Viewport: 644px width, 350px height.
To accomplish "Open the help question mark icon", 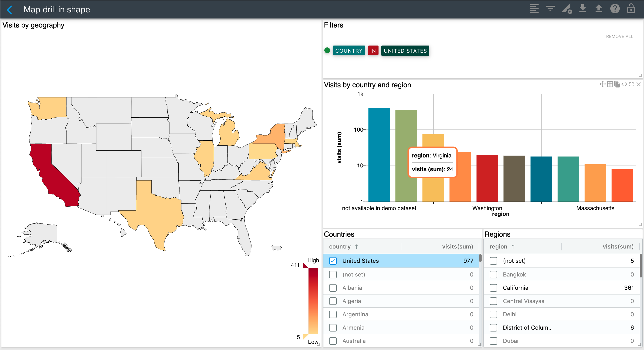I will point(615,9).
